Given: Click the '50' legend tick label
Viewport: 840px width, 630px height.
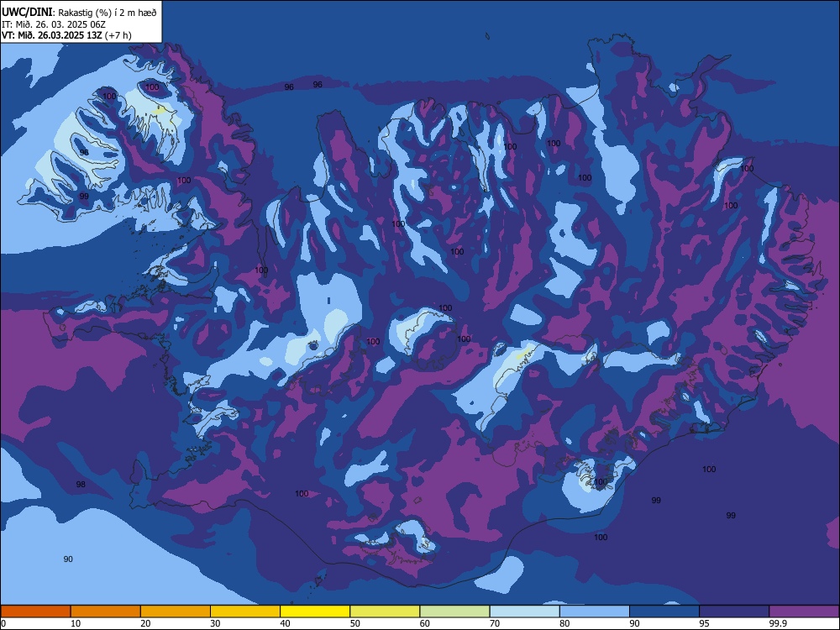Looking at the screenshot, I should (x=355, y=623).
